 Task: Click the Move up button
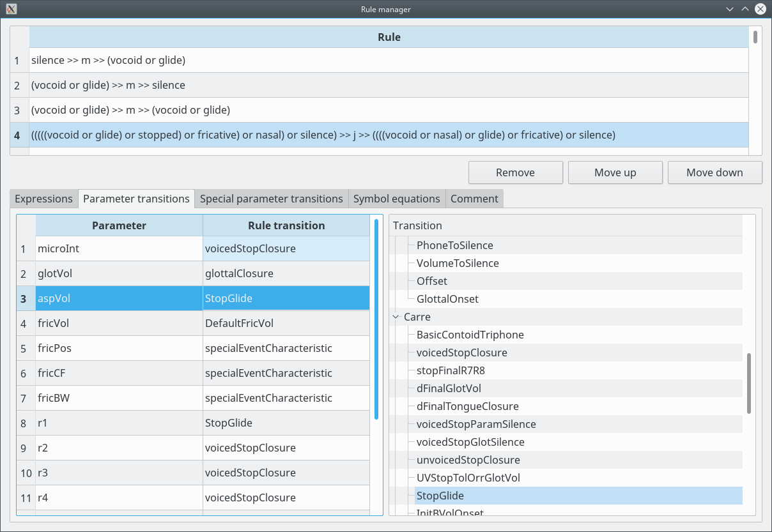(x=615, y=172)
